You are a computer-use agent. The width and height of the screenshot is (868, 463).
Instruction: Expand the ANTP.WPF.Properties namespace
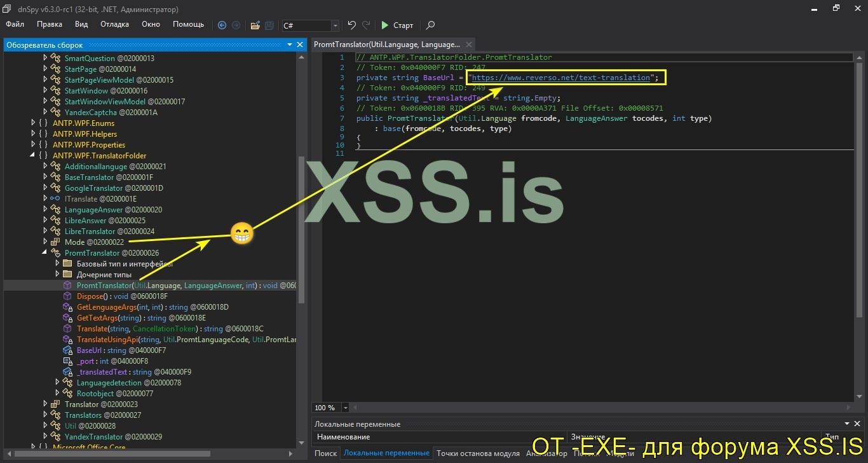click(33, 145)
